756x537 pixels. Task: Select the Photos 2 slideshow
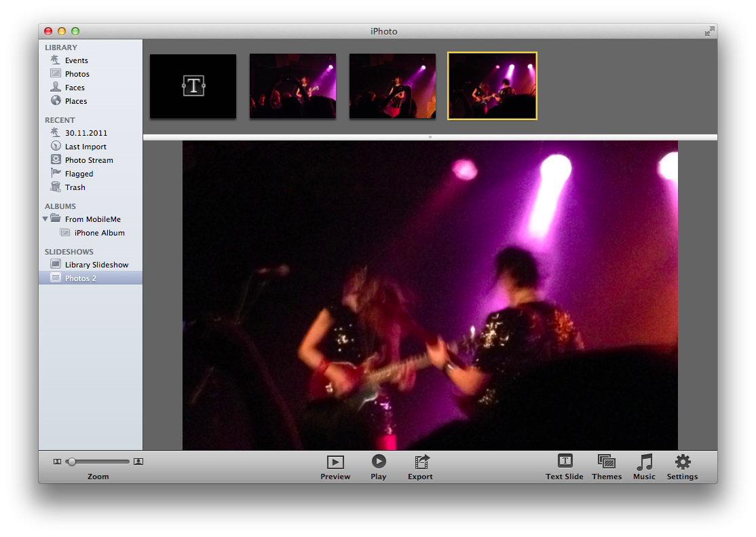(91, 278)
